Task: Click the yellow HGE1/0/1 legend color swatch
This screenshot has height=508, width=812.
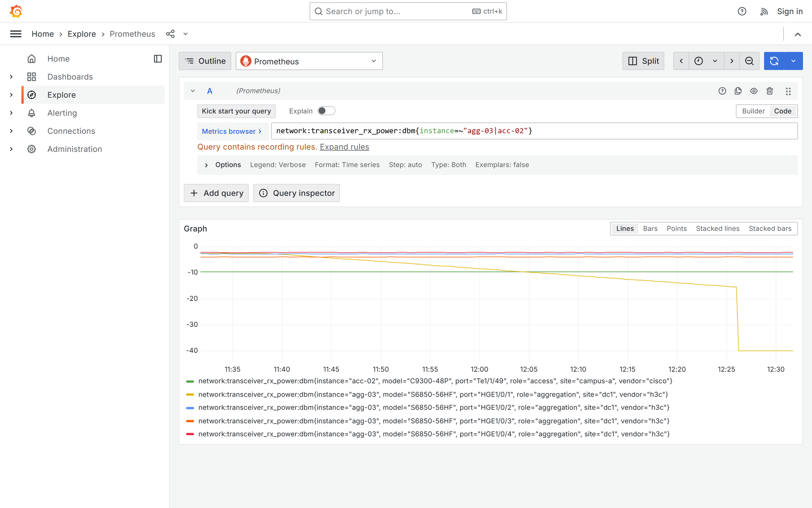Action: pos(190,395)
